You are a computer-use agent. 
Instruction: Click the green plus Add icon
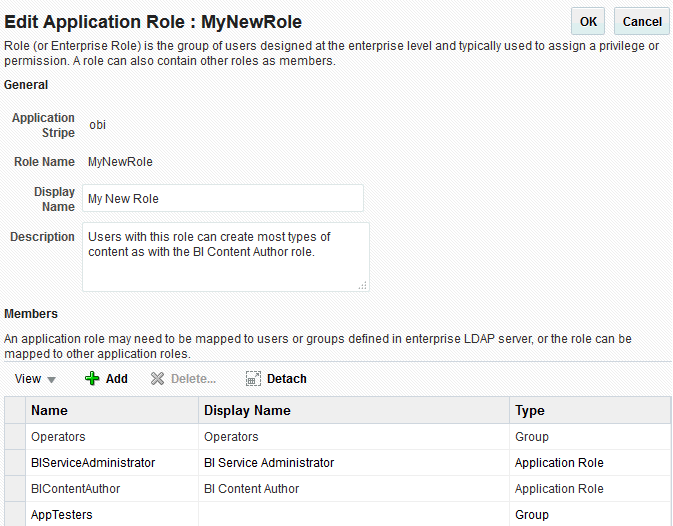[92, 379]
